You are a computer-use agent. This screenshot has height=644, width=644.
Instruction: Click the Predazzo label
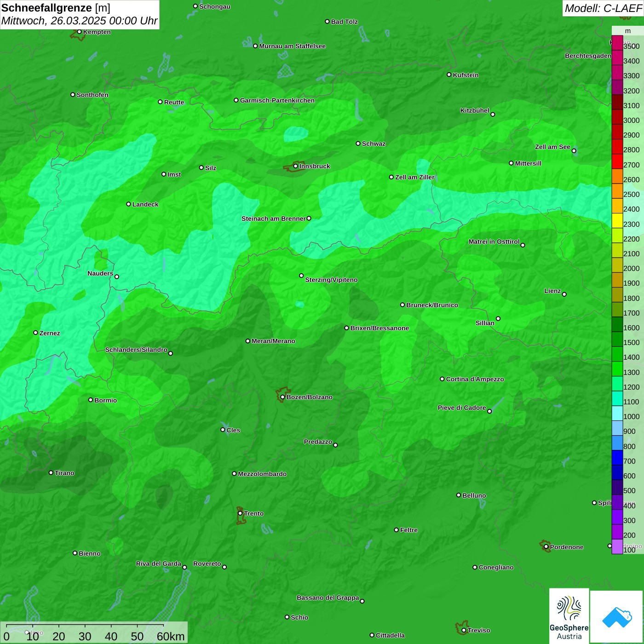point(318,442)
